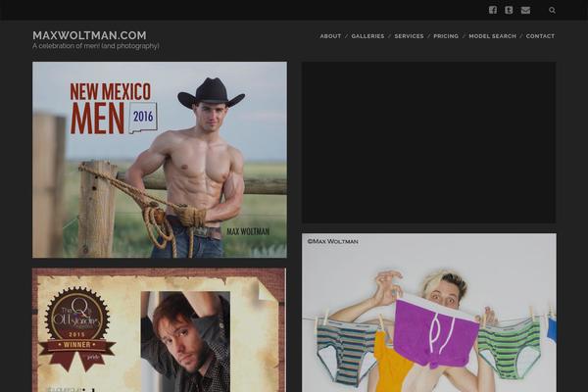Open the Contact menu item
Viewport: 588px width, 392px height.
[x=540, y=36]
